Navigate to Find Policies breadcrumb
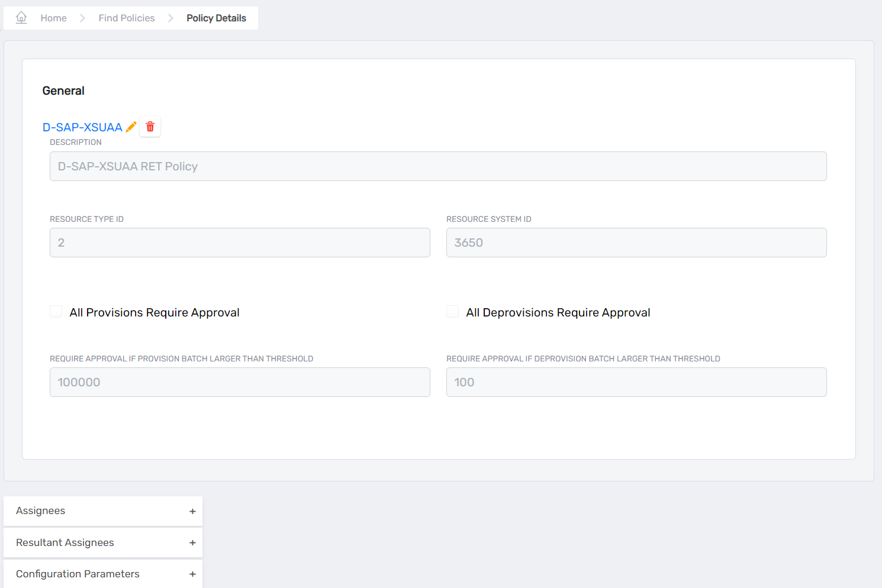This screenshot has width=882, height=588. (x=127, y=18)
